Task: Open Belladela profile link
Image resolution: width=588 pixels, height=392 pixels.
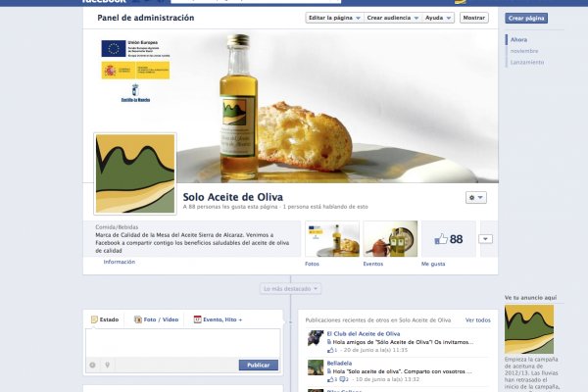Action: click(x=339, y=363)
